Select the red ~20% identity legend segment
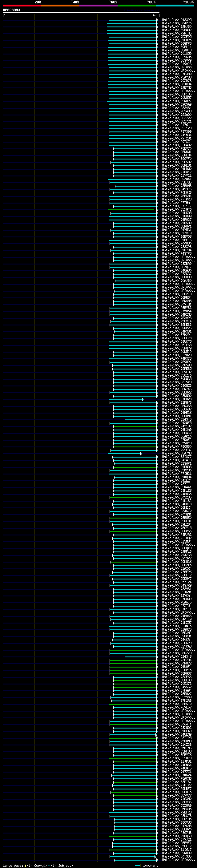This screenshot has height=868, width=197. (22, 6)
